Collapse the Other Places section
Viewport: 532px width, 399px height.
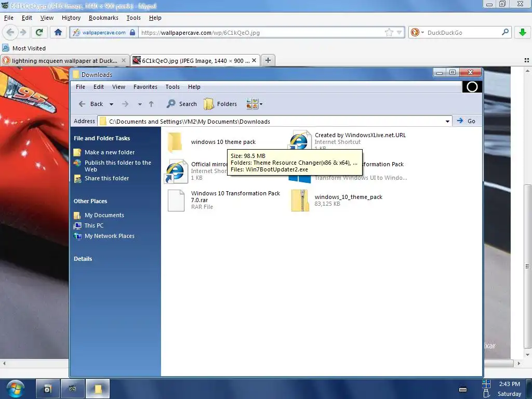coord(90,201)
